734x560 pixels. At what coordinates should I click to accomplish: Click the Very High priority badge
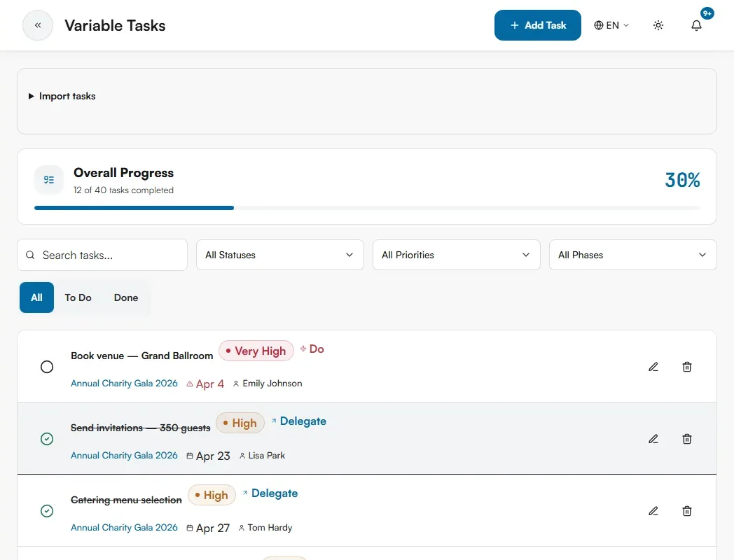tap(256, 351)
